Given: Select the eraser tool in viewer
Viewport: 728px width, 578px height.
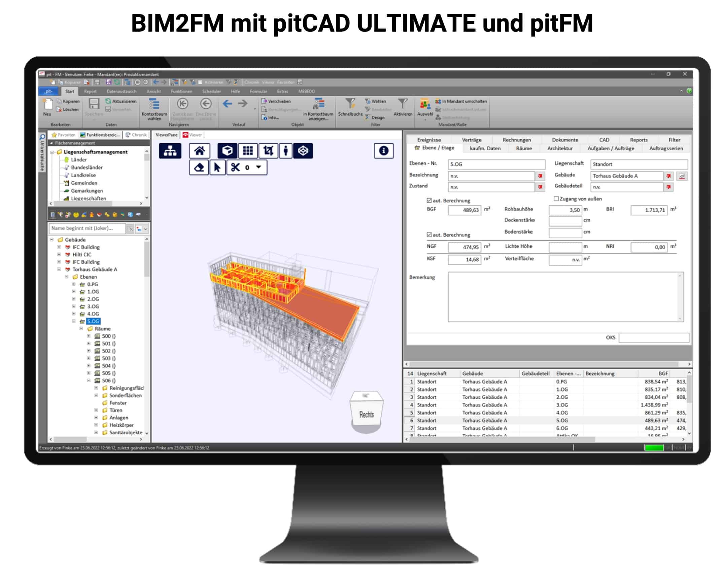Looking at the screenshot, I should 199,168.
